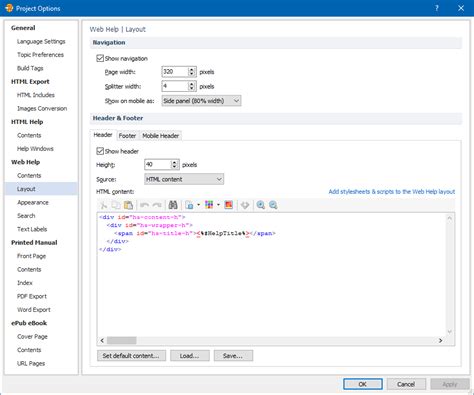Open Add stylesheets & scripts link
Image resolution: width=474 pixels, height=395 pixels.
click(392, 192)
